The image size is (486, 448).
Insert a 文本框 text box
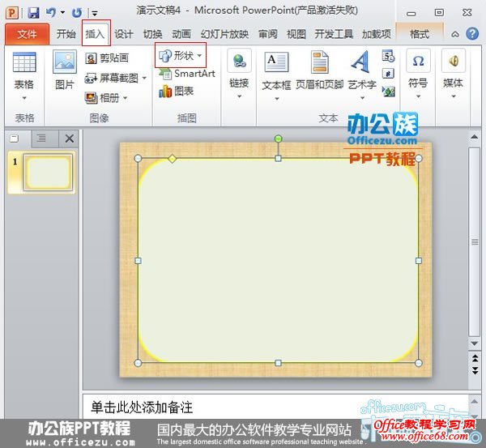(x=276, y=70)
